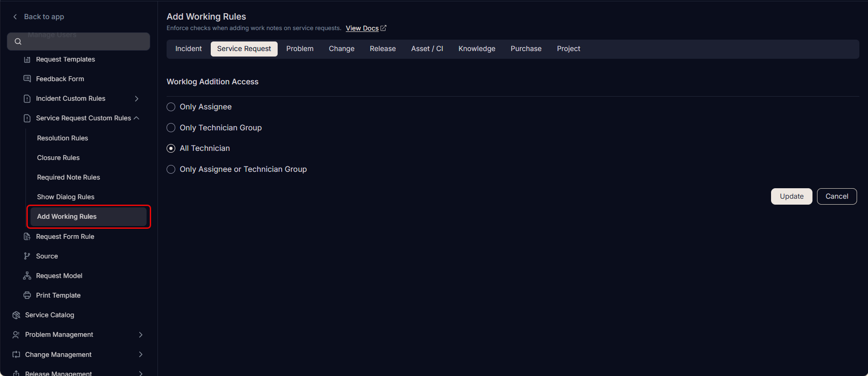Click the Incident Custom Rules icon
Image resolution: width=868 pixels, height=376 pixels.
point(27,98)
